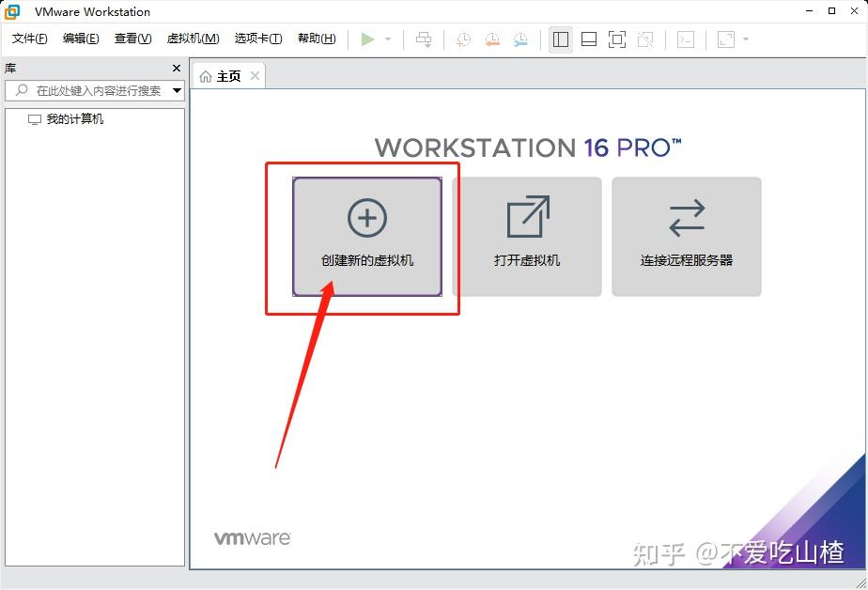868x590 pixels.
Task: Revert to snapshot with orange arrow icon
Action: (x=490, y=39)
